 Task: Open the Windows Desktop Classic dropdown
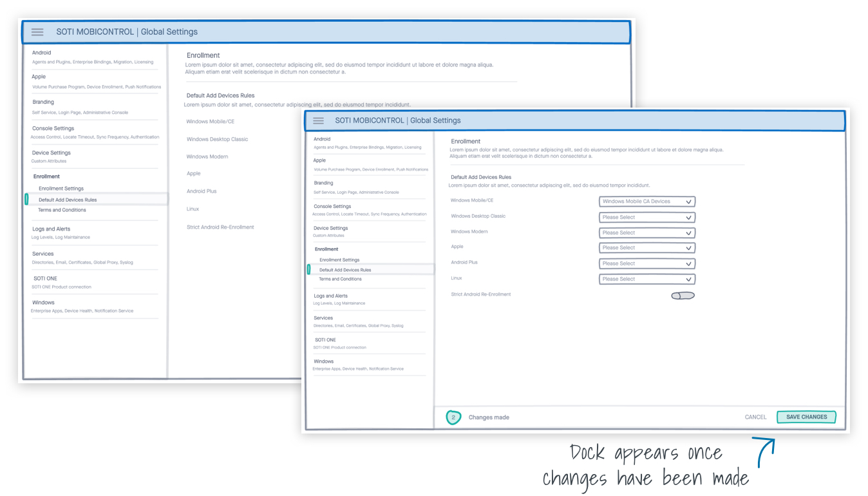pos(646,217)
